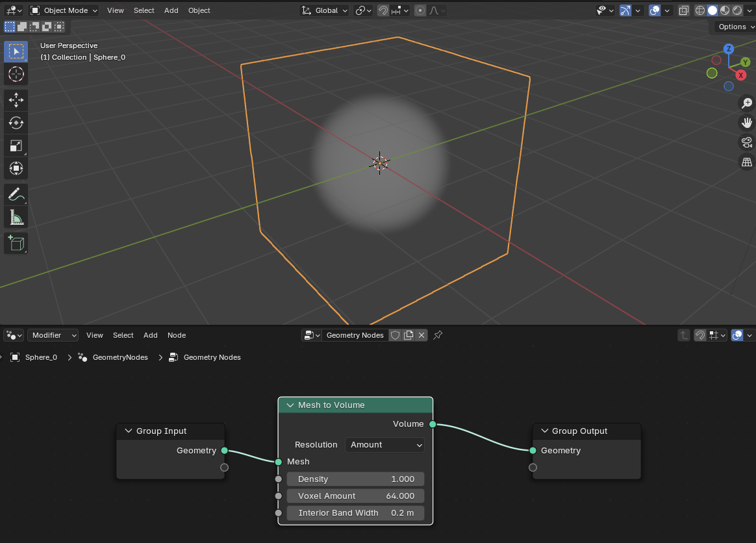Collapse the Group Output node
This screenshot has height=543, width=756.
545,431
